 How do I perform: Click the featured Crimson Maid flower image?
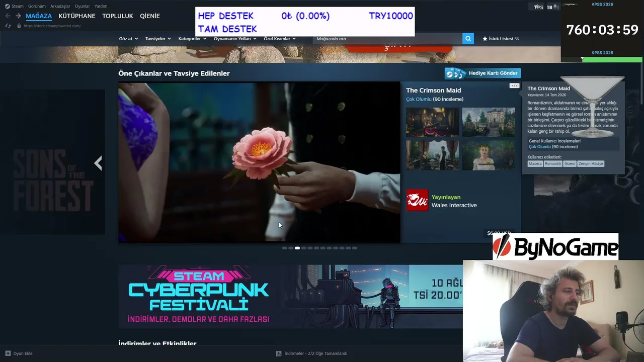(x=259, y=162)
